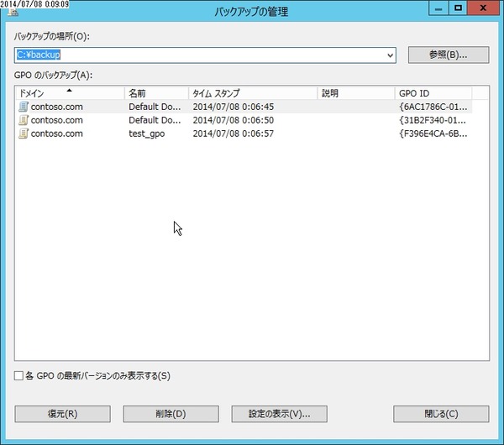Click GPO ID {F396E4CA-6B...
The height and width of the screenshot is (445, 504).
tap(433, 133)
